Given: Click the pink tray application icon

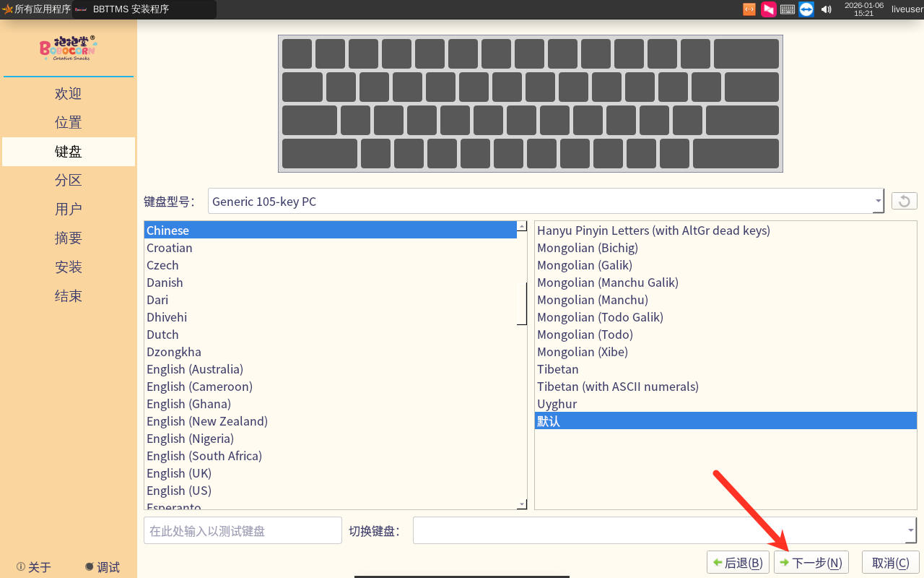Looking at the screenshot, I should pyautogui.click(x=769, y=9).
